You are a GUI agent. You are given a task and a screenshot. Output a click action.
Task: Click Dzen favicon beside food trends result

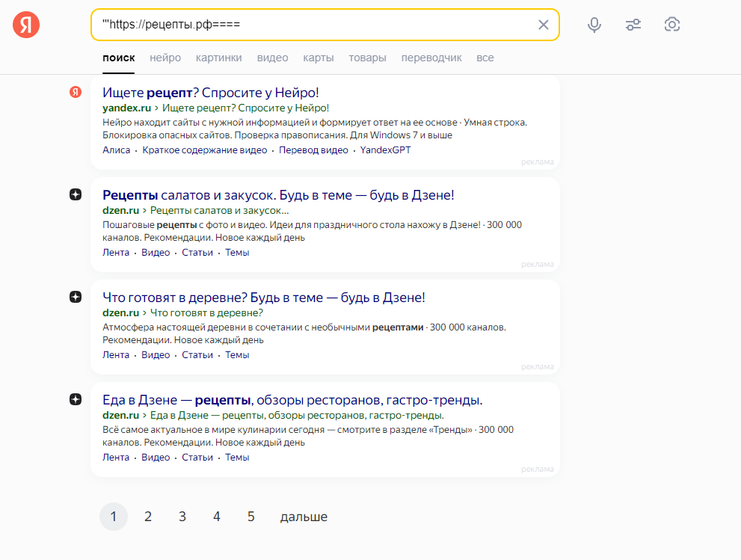pyautogui.click(x=76, y=399)
